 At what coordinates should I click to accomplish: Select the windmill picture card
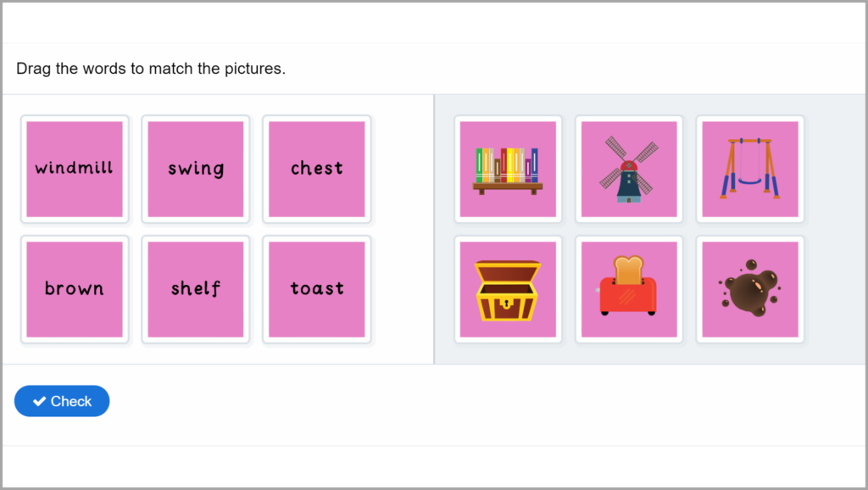pos(628,169)
